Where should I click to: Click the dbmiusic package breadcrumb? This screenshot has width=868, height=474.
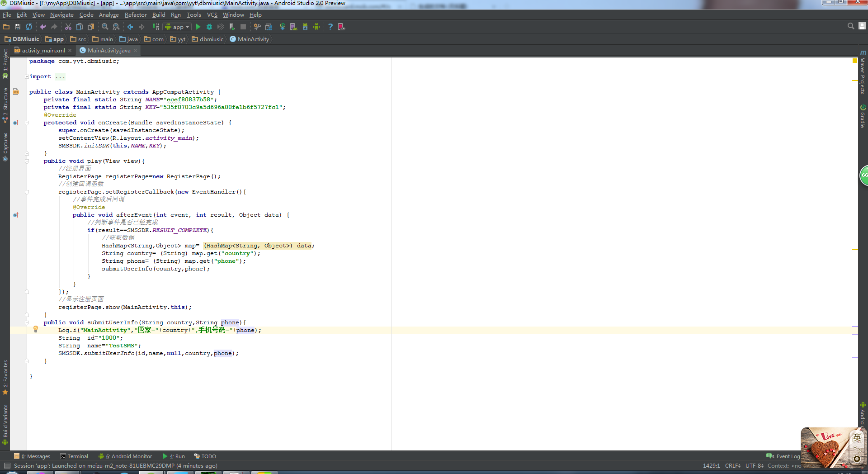point(208,39)
